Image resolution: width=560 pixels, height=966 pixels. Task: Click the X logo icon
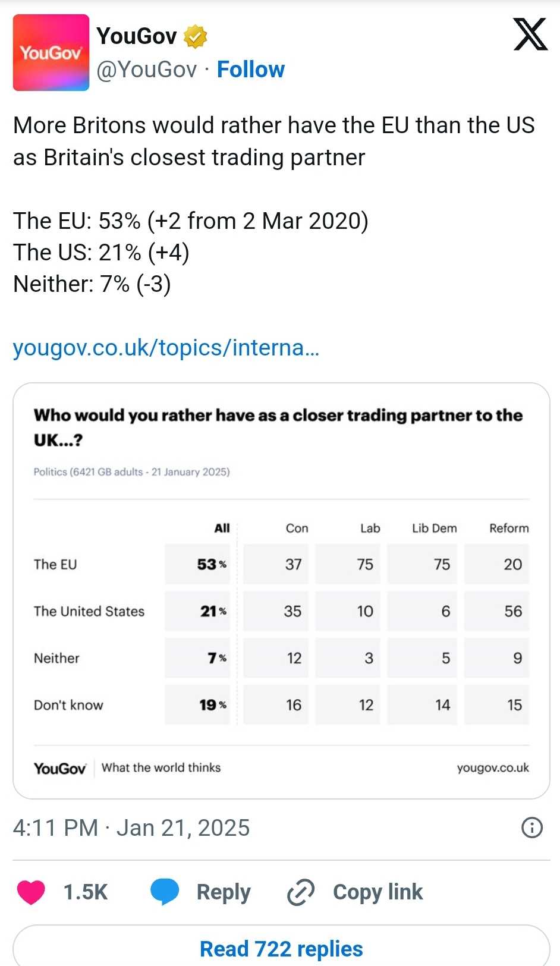530,35
